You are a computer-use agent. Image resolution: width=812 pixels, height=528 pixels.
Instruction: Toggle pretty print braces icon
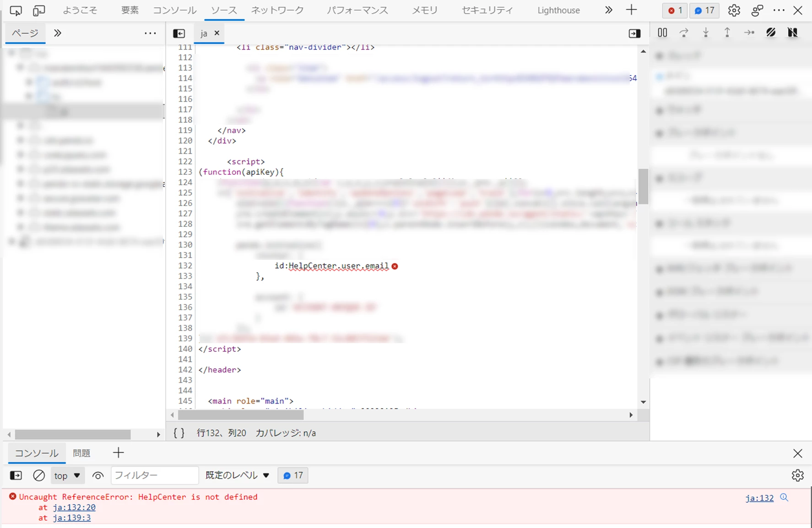click(179, 433)
